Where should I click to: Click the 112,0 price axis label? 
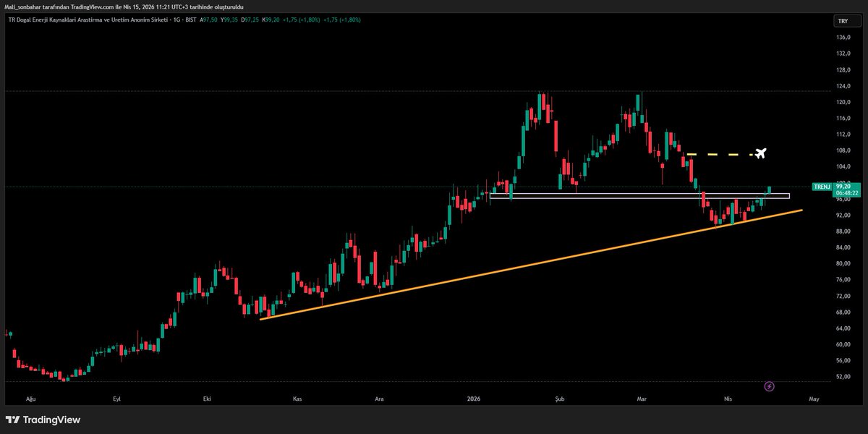[843, 135]
